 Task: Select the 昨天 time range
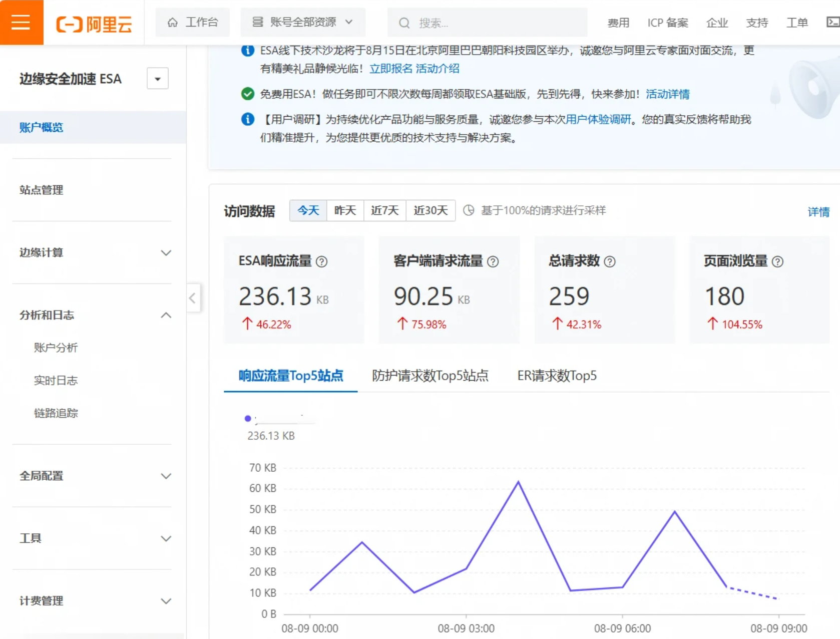[345, 210]
